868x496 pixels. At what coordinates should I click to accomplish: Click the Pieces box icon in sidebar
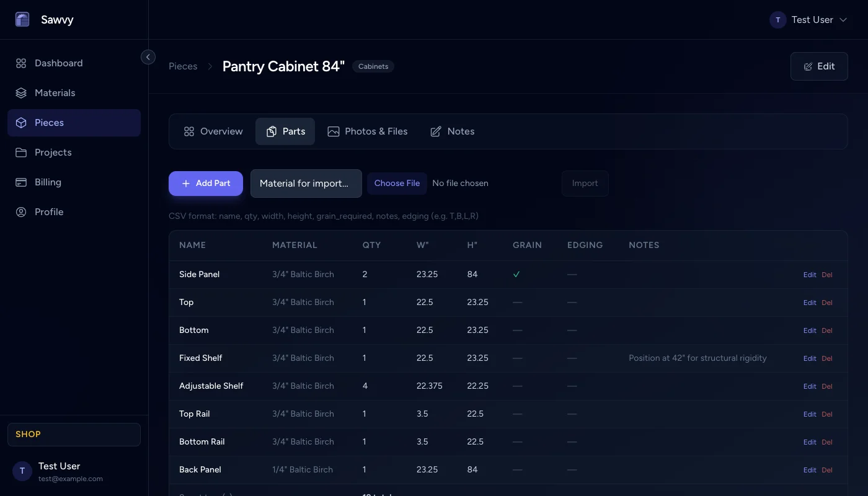pyautogui.click(x=20, y=122)
